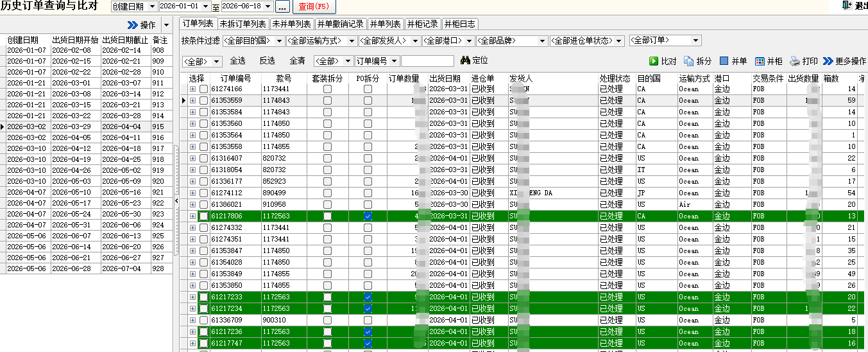
Task: Click the 并单 merge orders icon
Action: [733, 61]
